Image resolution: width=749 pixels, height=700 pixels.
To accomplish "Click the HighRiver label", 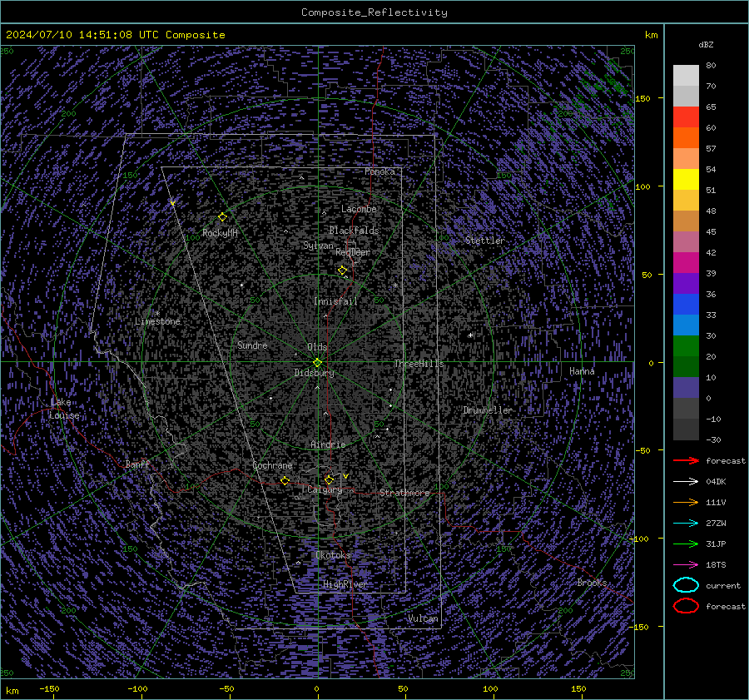I will [x=345, y=584].
